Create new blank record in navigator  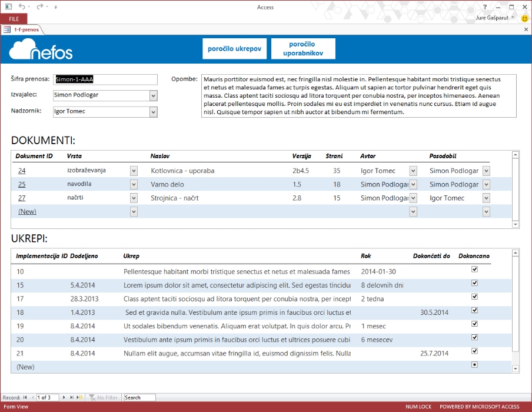pyautogui.click(x=79, y=397)
